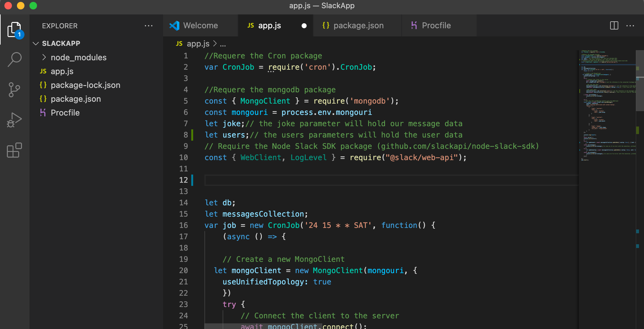Click the vertical editor scrollbar slider
The width and height of the screenshot is (644, 329).
pos(640,81)
